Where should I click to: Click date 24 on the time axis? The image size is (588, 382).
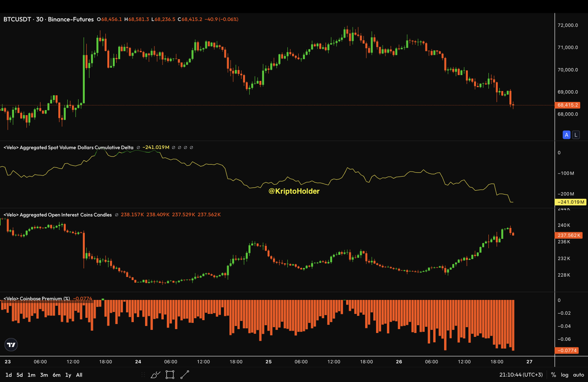click(x=138, y=362)
